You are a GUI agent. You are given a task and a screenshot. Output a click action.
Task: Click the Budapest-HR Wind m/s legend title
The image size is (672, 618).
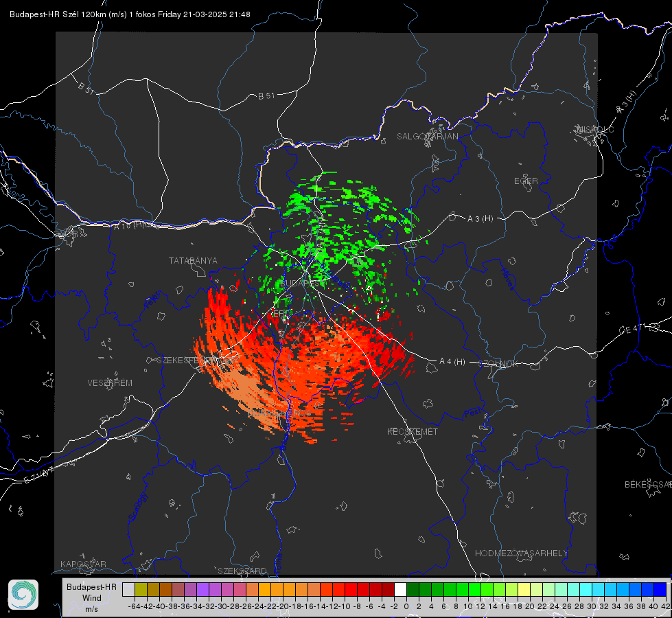point(91,598)
